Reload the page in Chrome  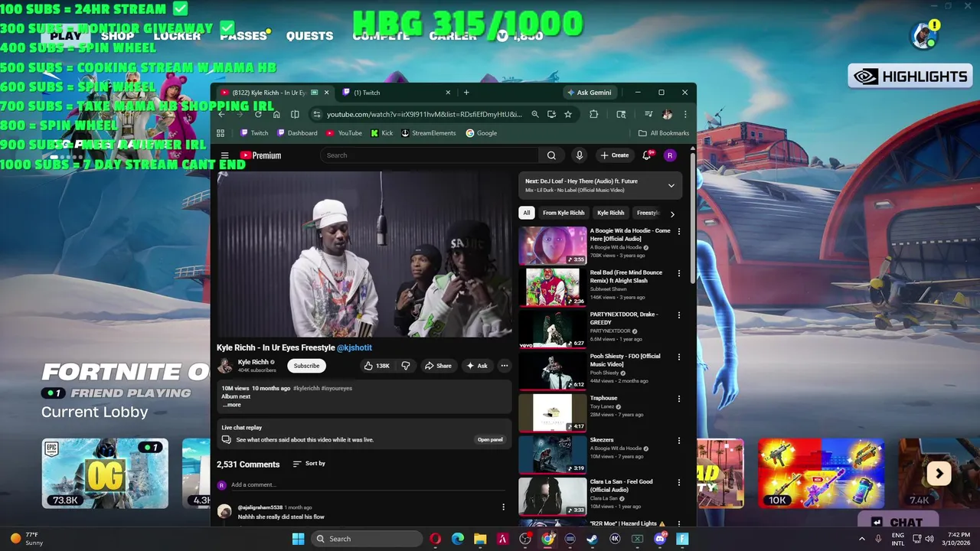[258, 114]
